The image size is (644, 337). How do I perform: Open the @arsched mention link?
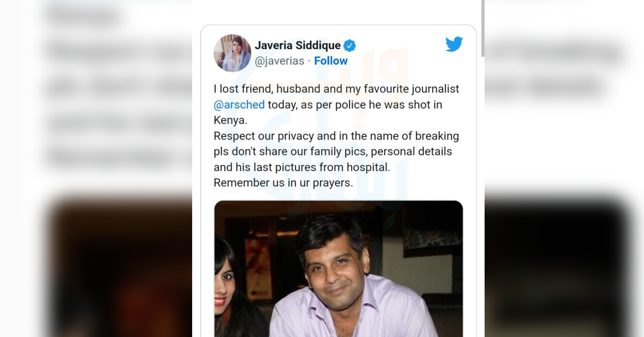click(239, 105)
